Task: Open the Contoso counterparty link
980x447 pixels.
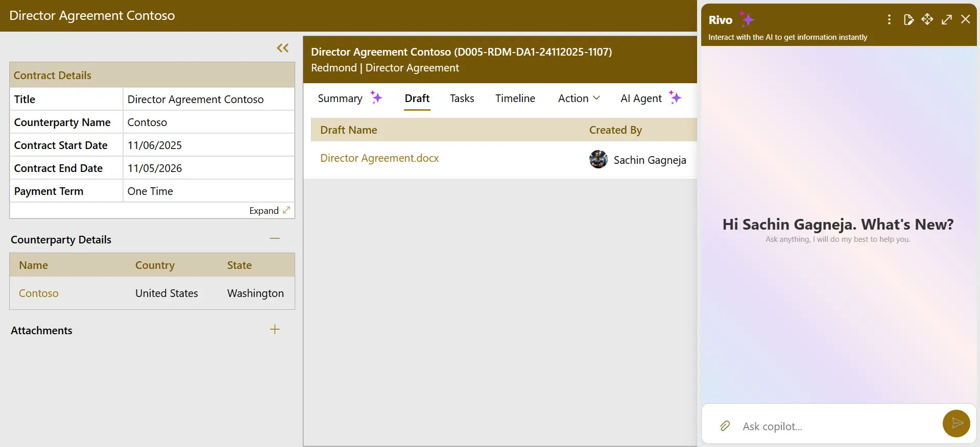Action: click(39, 293)
